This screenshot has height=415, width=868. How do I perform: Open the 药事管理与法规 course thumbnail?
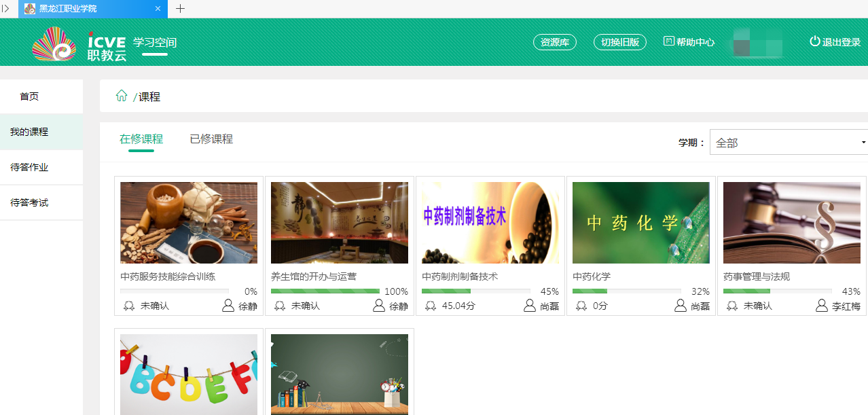pyautogui.click(x=791, y=223)
